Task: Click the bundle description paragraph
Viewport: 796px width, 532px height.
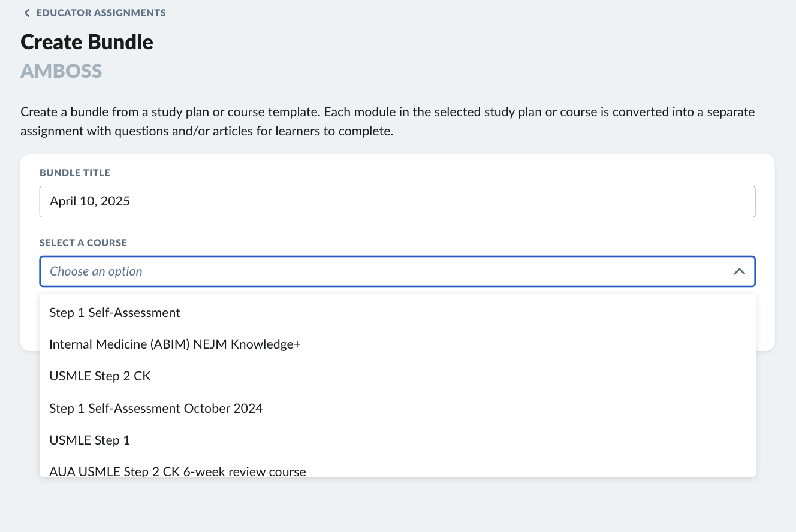Action: click(x=388, y=122)
